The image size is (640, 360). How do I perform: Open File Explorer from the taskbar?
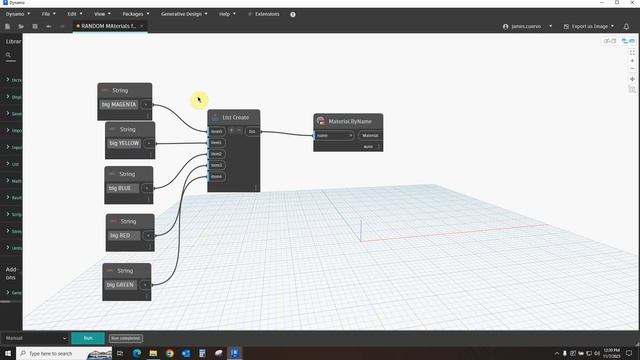click(153, 353)
